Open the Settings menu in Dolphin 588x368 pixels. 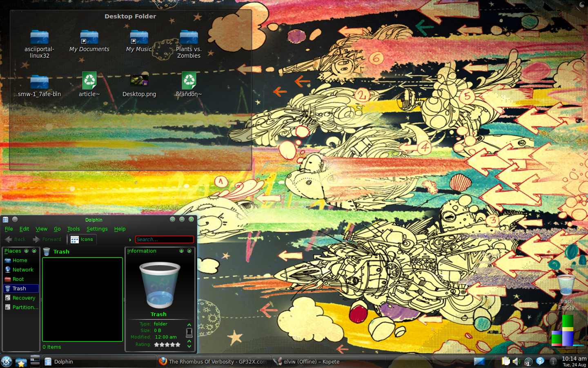point(97,229)
